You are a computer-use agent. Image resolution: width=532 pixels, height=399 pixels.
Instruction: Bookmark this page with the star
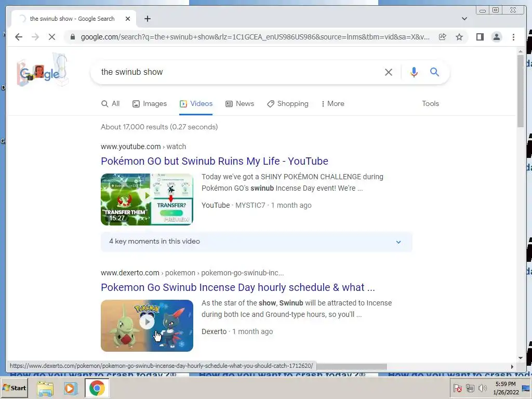coord(459,37)
